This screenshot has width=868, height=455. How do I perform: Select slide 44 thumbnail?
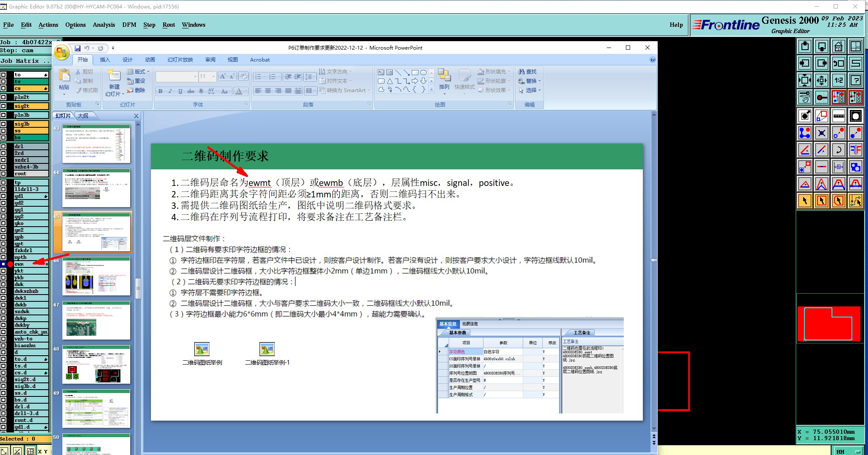(96, 188)
